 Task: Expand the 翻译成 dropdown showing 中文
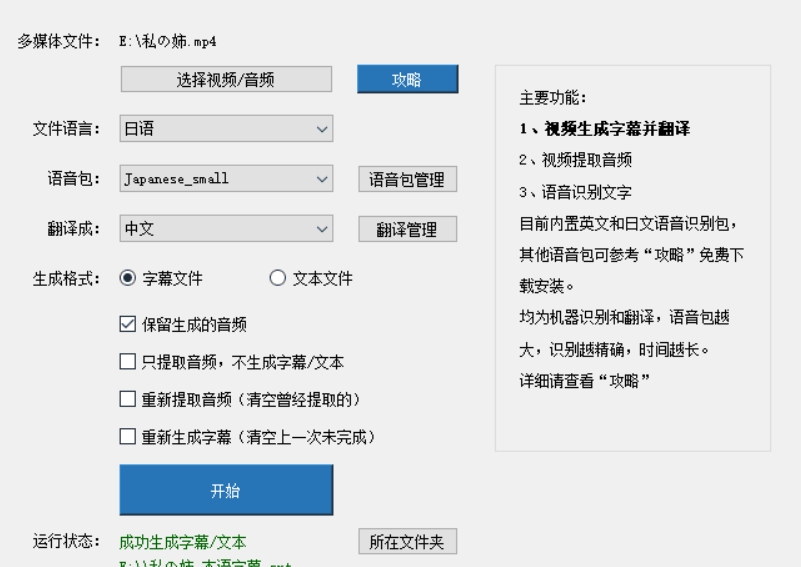click(x=225, y=229)
